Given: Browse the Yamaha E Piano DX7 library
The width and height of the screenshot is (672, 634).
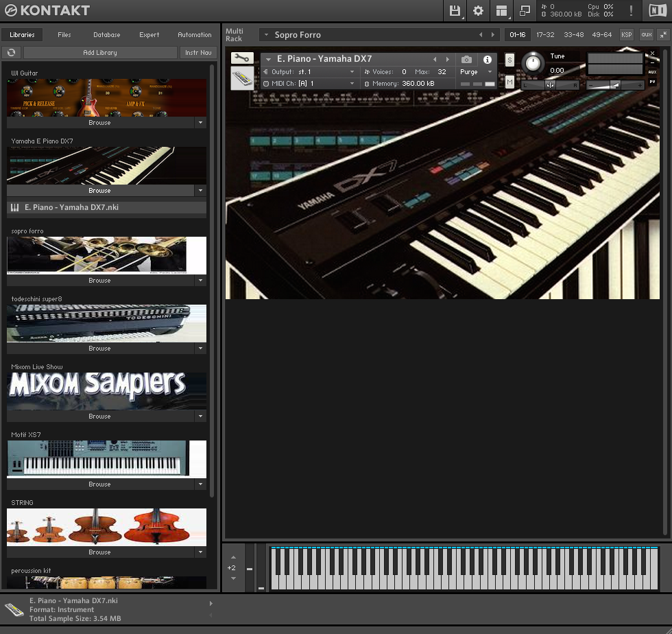Looking at the screenshot, I should click(100, 191).
